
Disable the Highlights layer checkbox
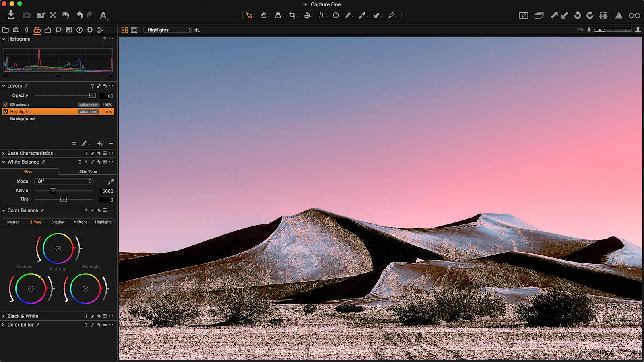click(6, 112)
